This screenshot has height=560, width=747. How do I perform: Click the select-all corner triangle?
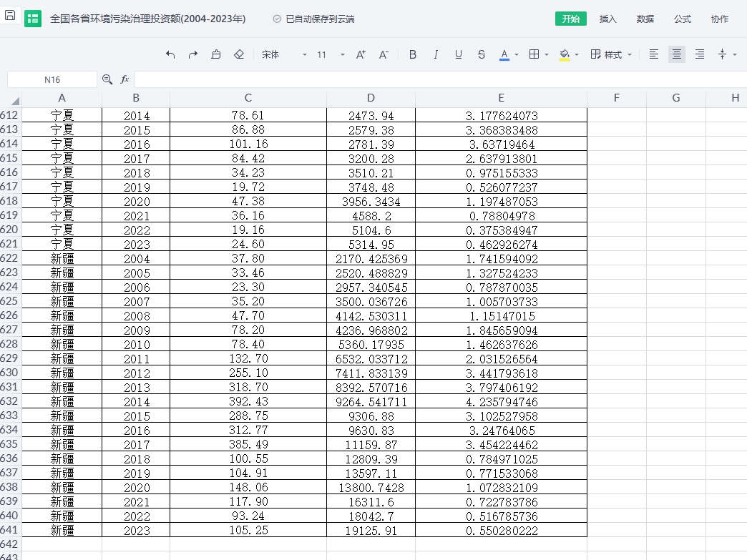[x=15, y=100]
